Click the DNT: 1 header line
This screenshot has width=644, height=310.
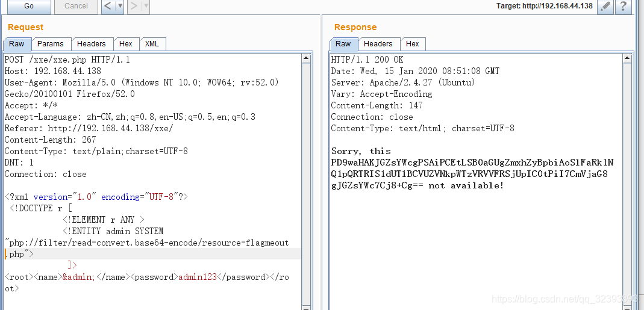19,163
